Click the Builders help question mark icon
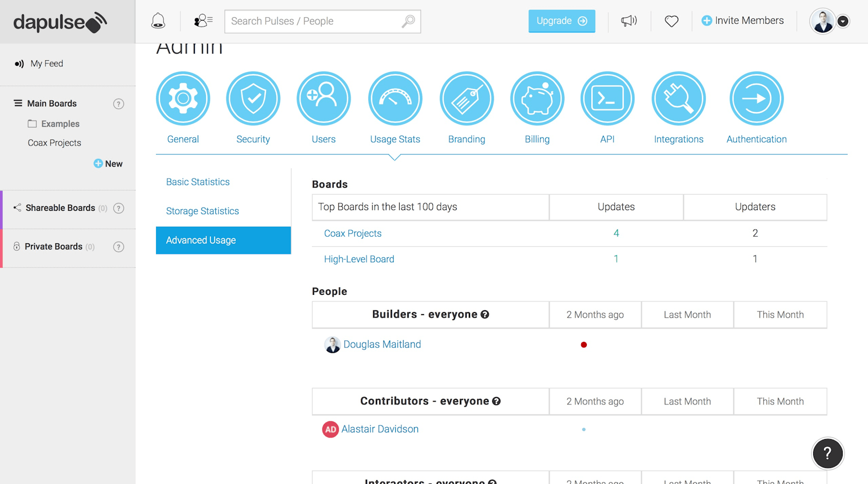Viewport: 868px width, 484px height. pos(485,315)
